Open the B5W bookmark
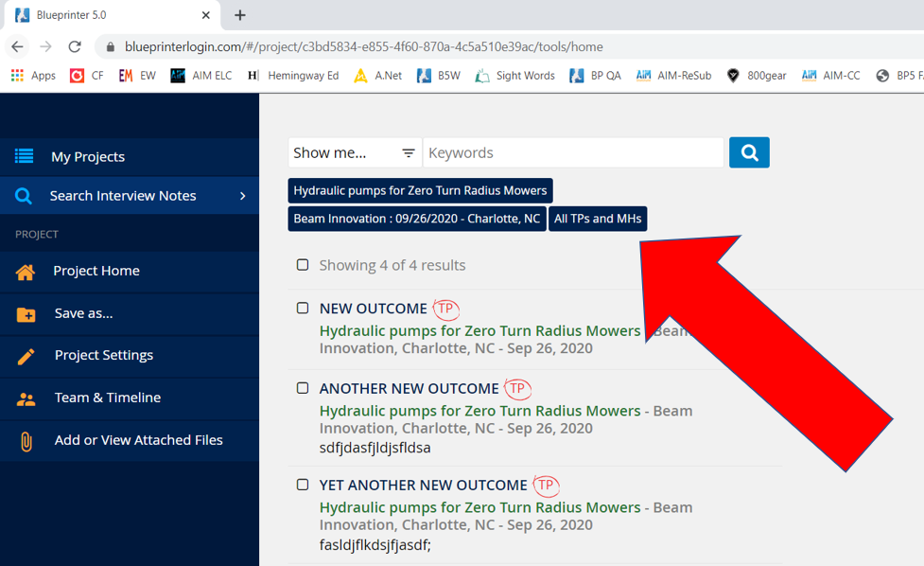The image size is (924, 566). [x=439, y=76]
